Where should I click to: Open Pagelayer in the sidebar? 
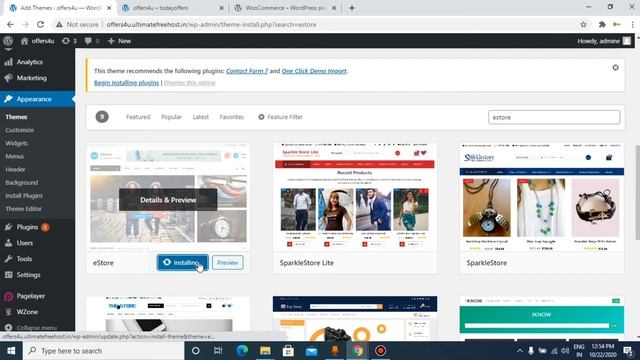[31, 296]
